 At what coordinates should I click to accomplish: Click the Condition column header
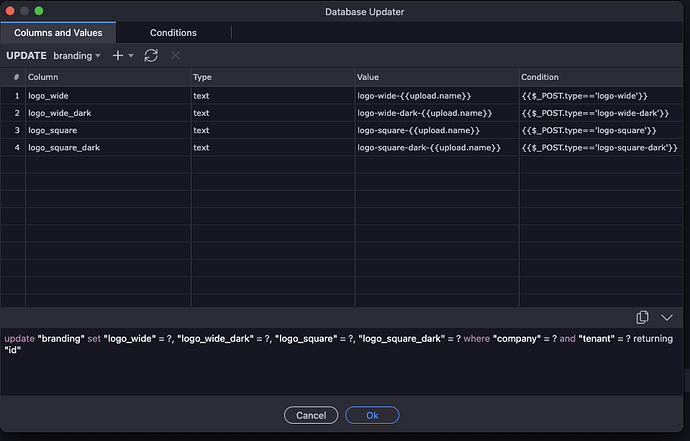pos(601,77)
